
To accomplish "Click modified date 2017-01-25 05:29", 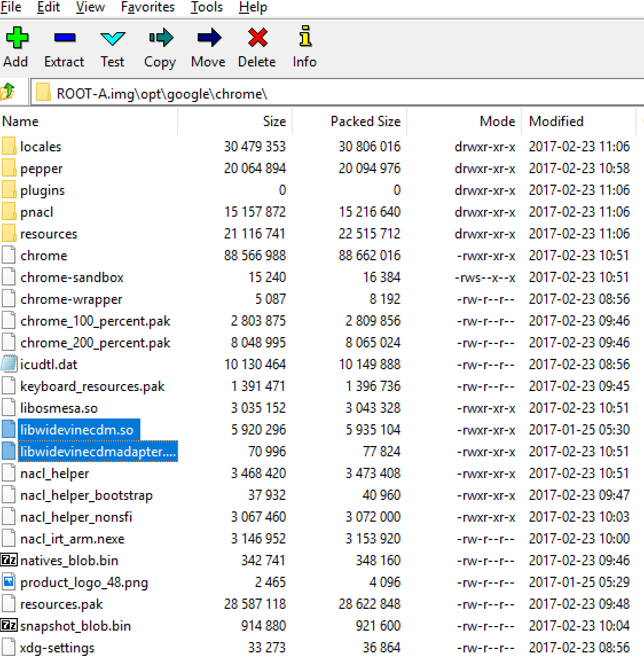I will point(579,582).
